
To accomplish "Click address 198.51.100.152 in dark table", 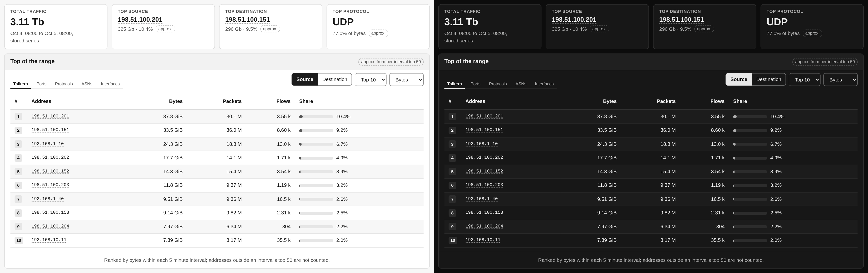I will tap(484, 171).
